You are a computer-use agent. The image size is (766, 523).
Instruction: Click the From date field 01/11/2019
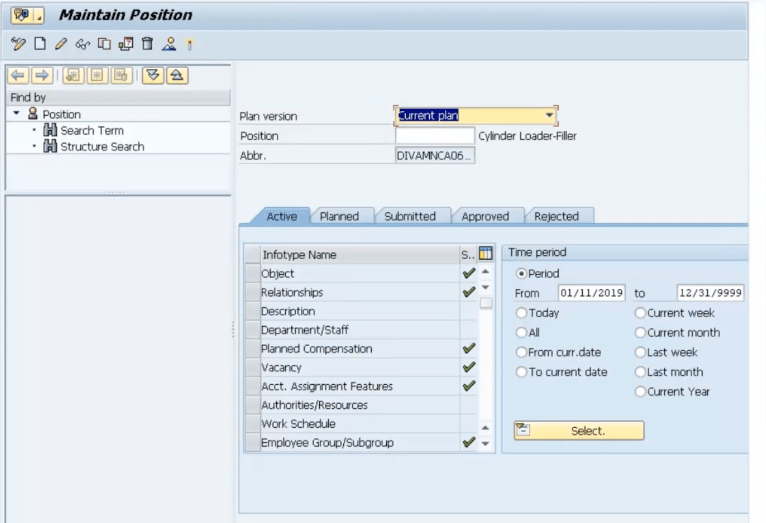[x=592, y=293]
